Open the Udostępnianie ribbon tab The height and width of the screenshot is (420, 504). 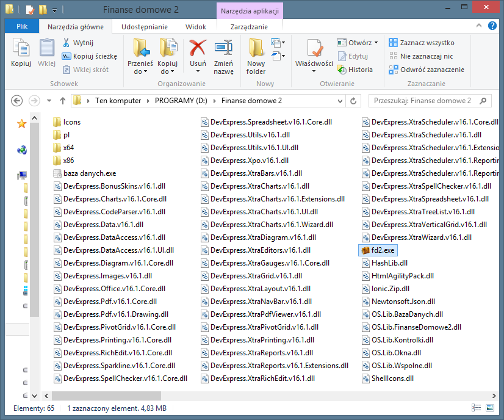145,27
